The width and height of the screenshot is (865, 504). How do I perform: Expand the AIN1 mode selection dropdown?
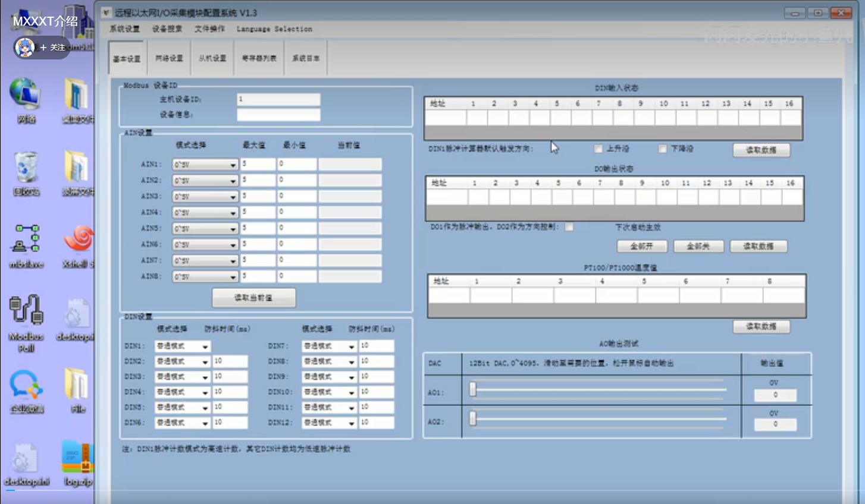233,165
